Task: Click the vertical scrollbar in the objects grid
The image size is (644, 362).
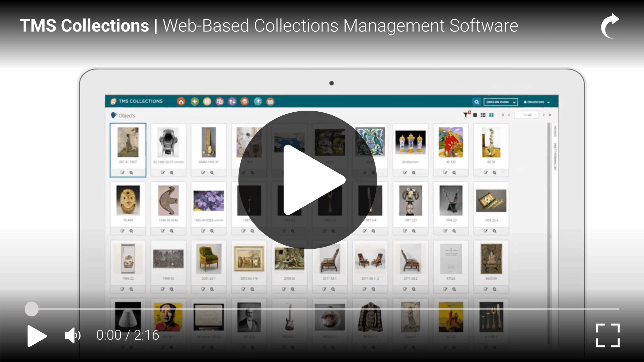Action: click(549, 234)
